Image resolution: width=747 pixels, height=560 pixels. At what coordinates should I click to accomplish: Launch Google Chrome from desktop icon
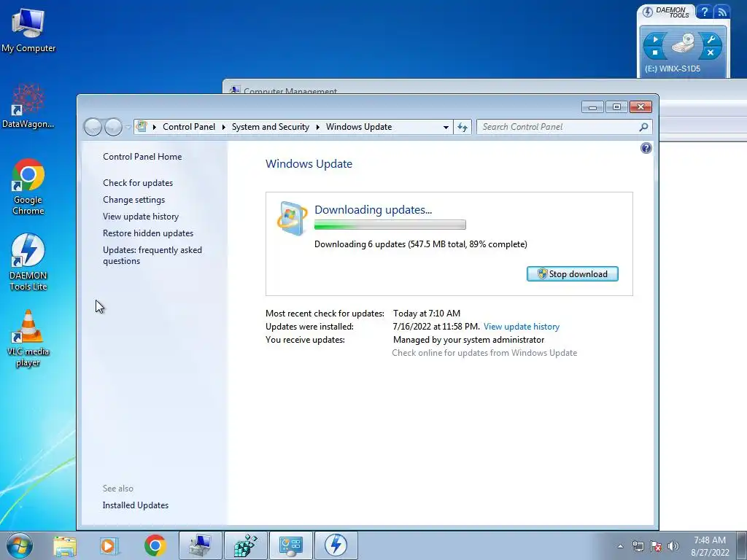pos(28,187)
